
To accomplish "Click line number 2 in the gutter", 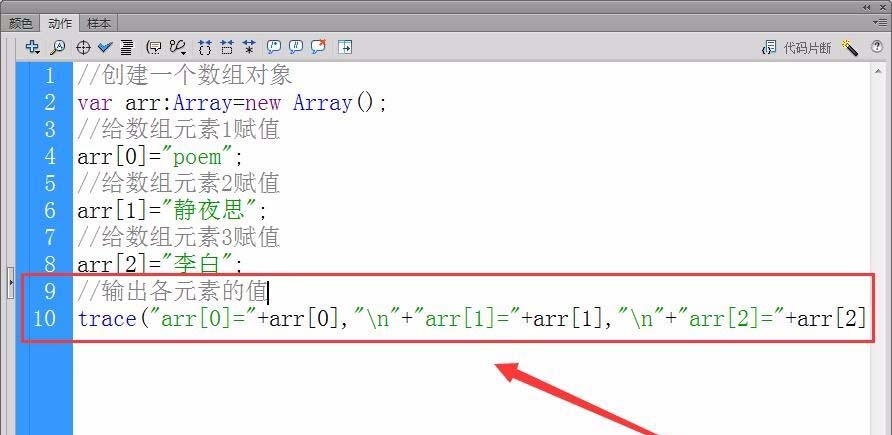I will click(x=50, y=103).
